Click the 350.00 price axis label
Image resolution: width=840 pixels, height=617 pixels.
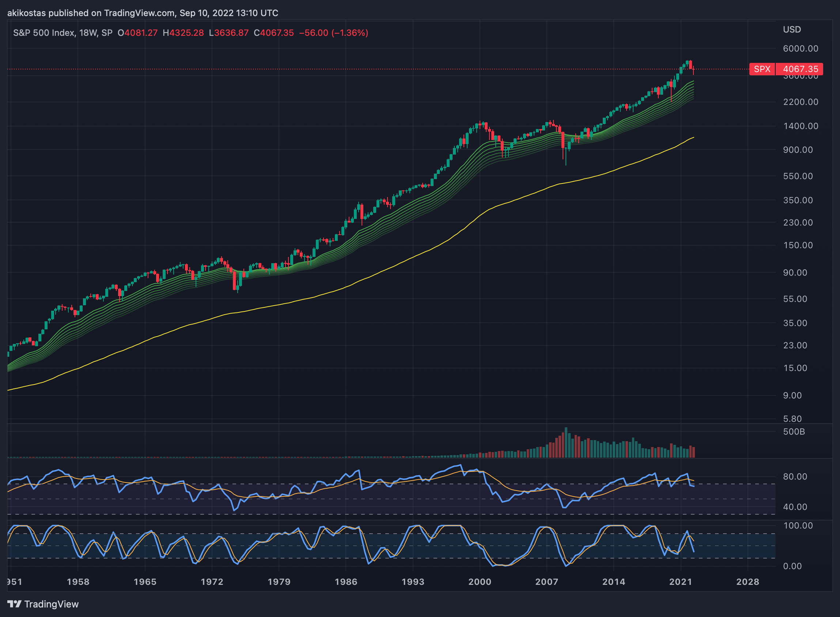click(x=798, y=200)
